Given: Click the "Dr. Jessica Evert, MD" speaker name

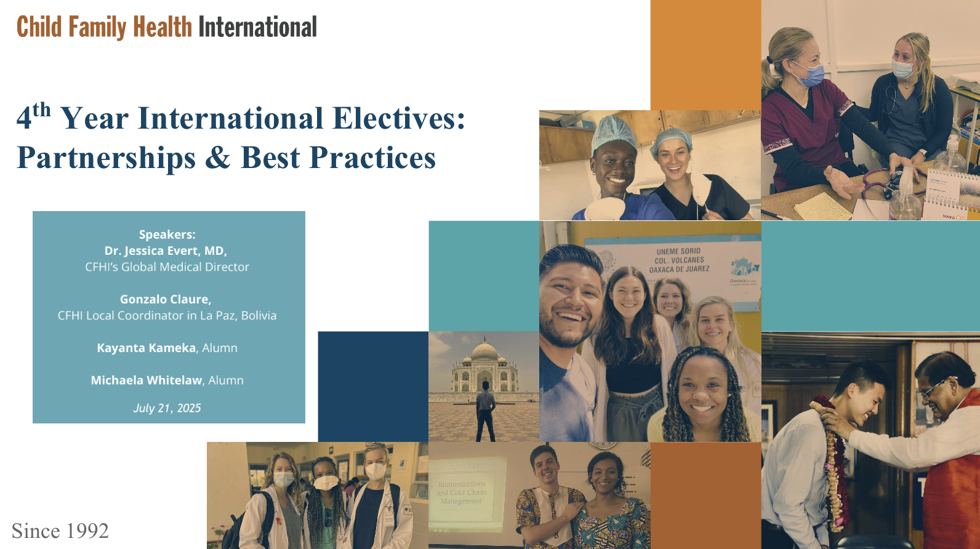Looking at the screenshot, I should pos(166,250).
